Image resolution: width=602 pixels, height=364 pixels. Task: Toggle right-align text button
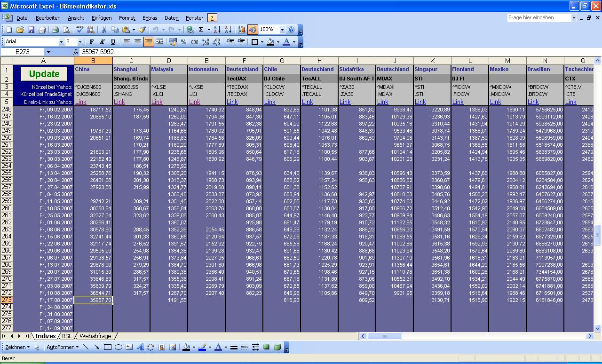pos(148,42)
